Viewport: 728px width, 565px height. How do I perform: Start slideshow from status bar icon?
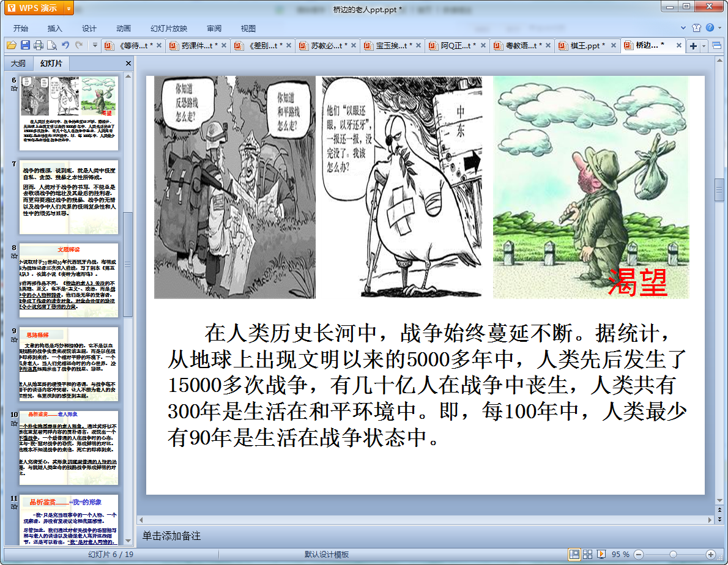[601, 555]
